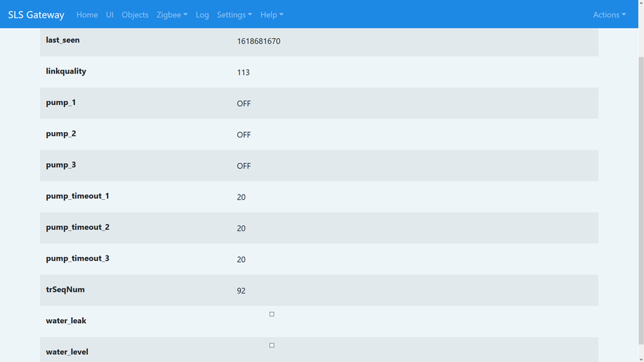Screen dimensions: 644x362
Task: Select the pump_timeout_2 value 20
Action: pos(241,228)
